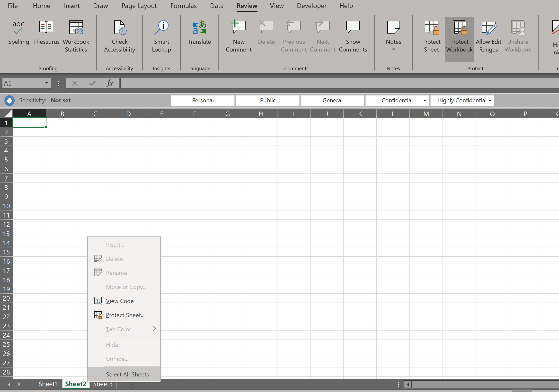Choose Select All Sheets in context menu

click(127, 374)
